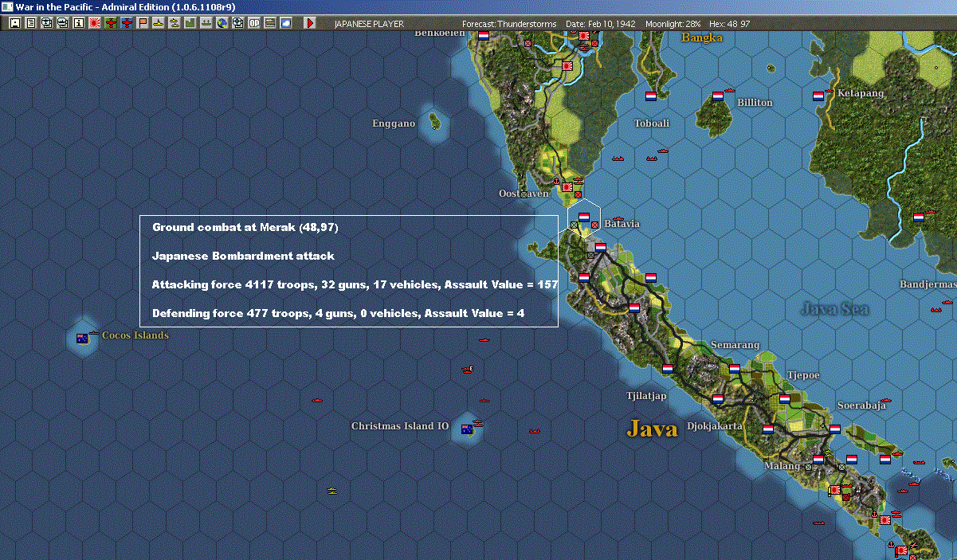Viewport: 957px width, 560px height.
Task: Click the orange flag toolbar icon
Action: pos(143,23)
